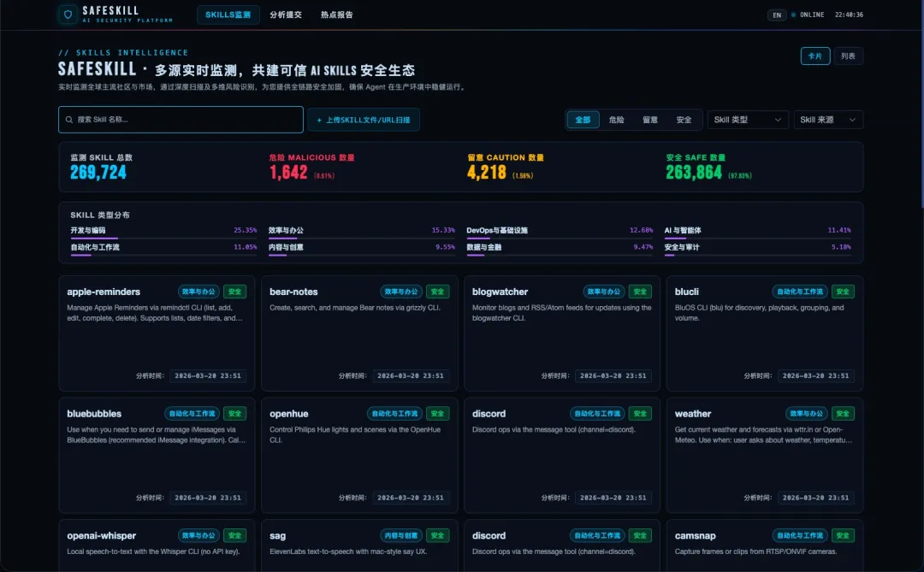Viewport: 924px width, 572px height.
Task: Switch language with the EN button
Action: click(x=777, y=15)
